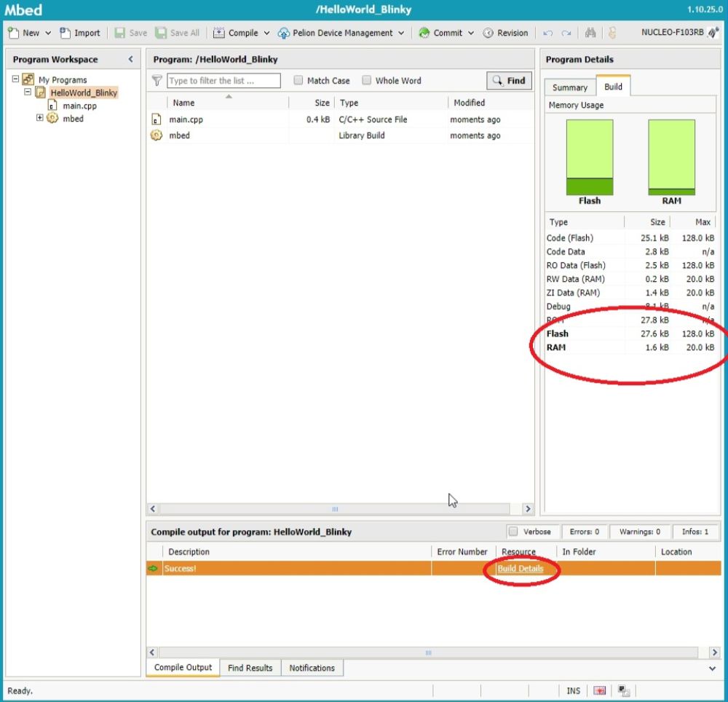Sort by the Size column in file list
The image size is (728, 702).
(x=312, y=103)
